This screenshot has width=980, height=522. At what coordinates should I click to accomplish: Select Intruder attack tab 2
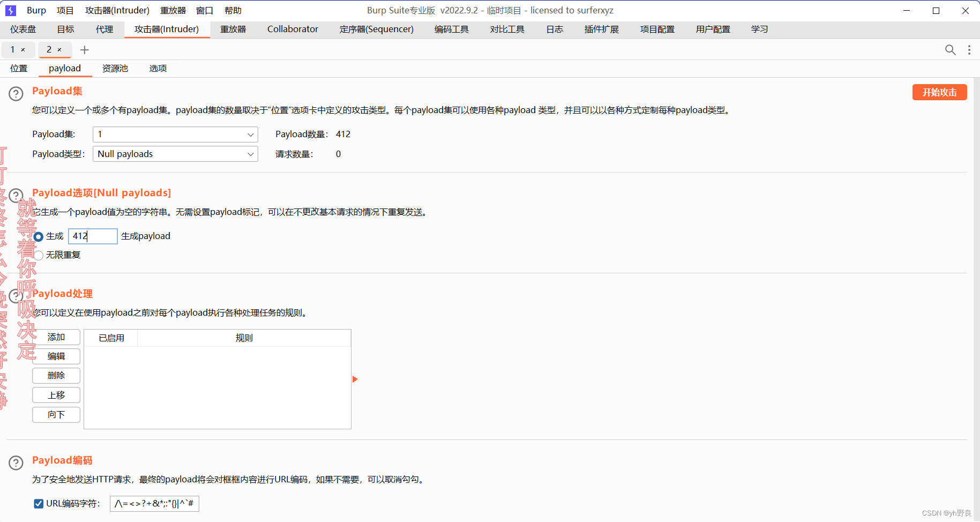[49, 50]
